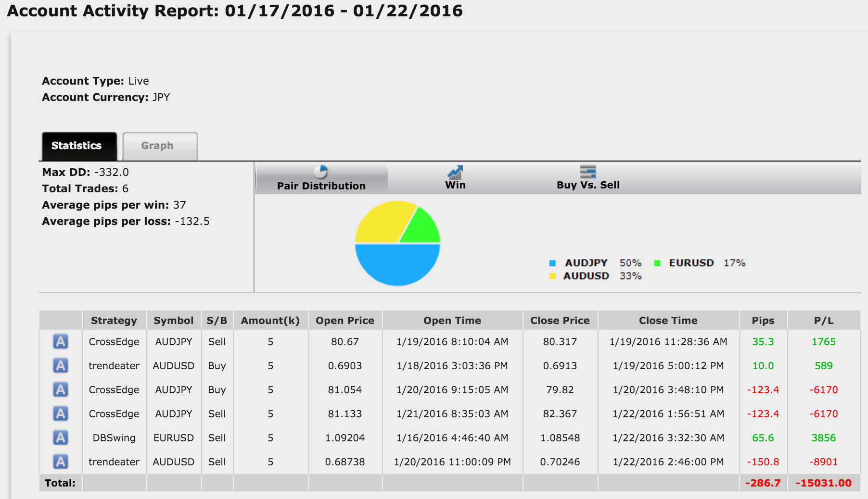Click the yellow AUDUSD legend swatch
This screenshot has height=499, width=868.
(552, 276)
